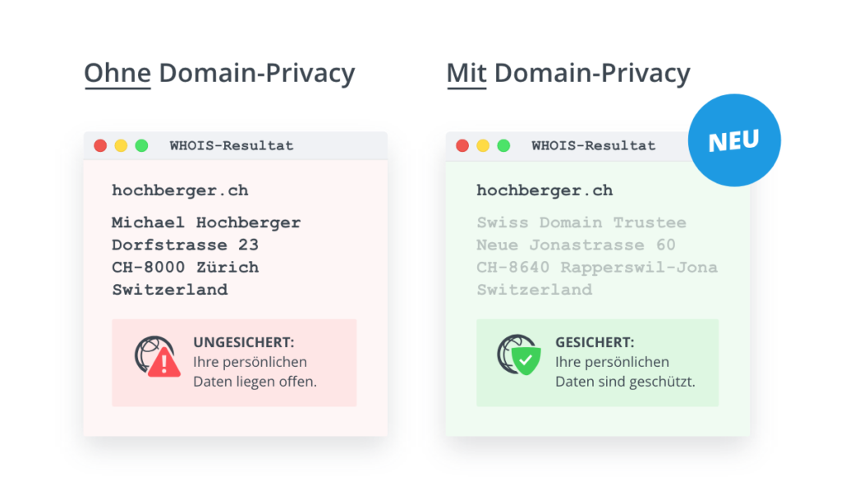Click the red dot in the Ohne Domain-Privacy window
Viewport: 841px width, 504px height.
pos(100,146)
